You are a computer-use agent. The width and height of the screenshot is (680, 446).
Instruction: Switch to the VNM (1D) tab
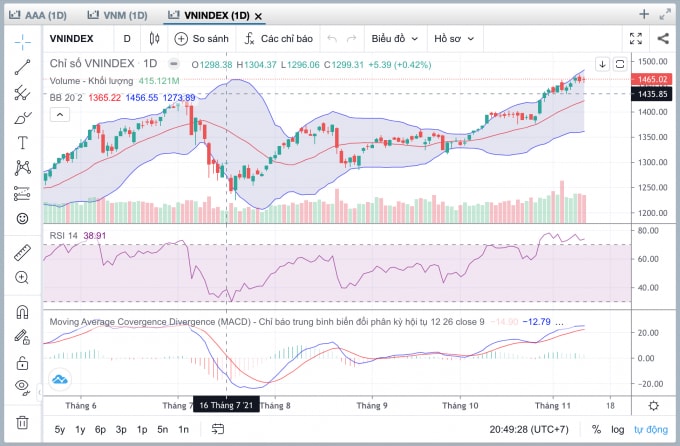118,16
